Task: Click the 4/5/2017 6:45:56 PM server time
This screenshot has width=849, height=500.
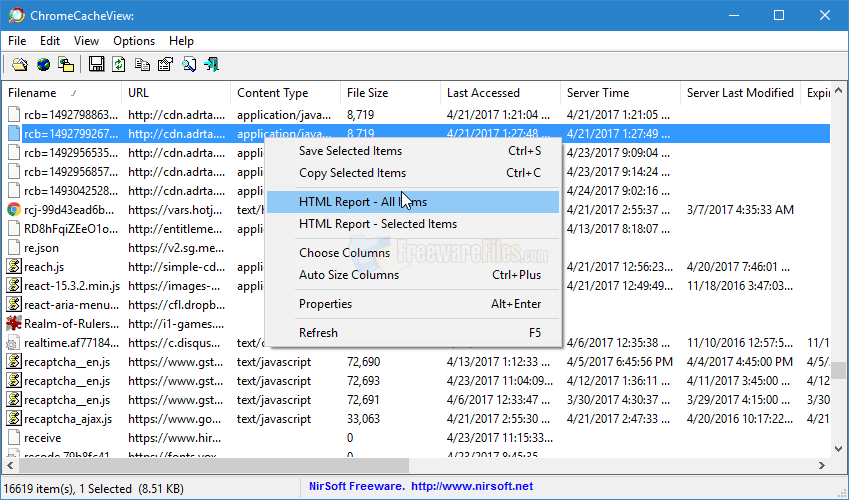Action: point(619,362)
